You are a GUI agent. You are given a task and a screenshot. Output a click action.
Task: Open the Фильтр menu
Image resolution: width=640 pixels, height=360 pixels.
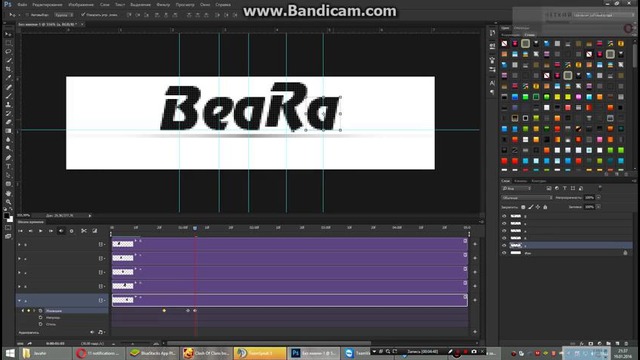point(163,4)
